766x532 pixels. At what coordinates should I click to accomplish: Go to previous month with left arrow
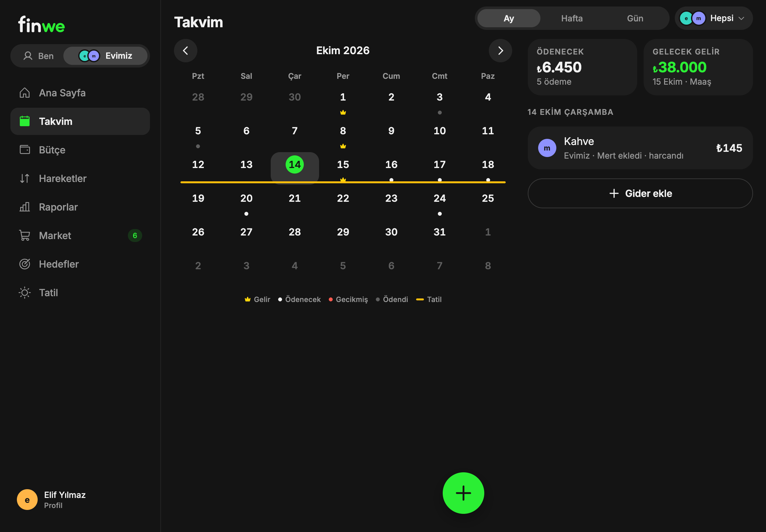[185, 51]
